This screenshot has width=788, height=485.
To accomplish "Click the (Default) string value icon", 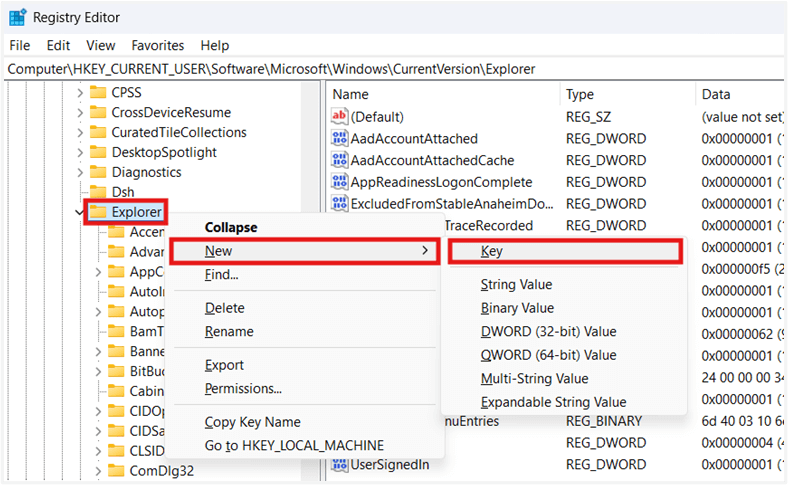I will pyautogui.click(x=339, y=117).
